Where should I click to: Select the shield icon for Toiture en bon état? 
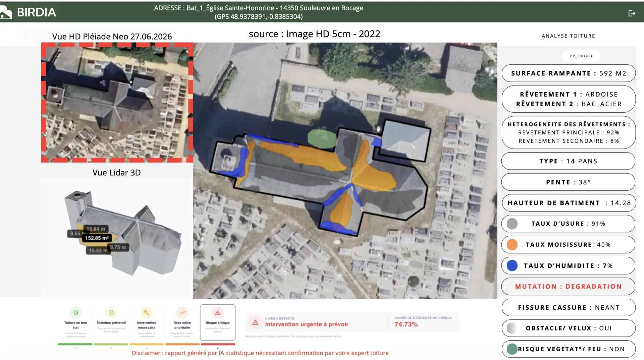tap(76, 313)
